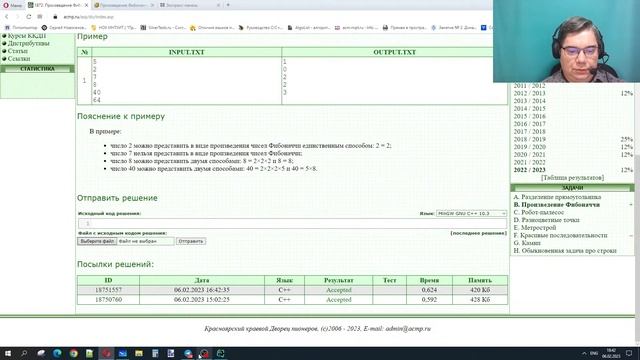Open problem 'A. Разделение прямоугольника'
Screen dimensions: 640x360
click(557, 197)
